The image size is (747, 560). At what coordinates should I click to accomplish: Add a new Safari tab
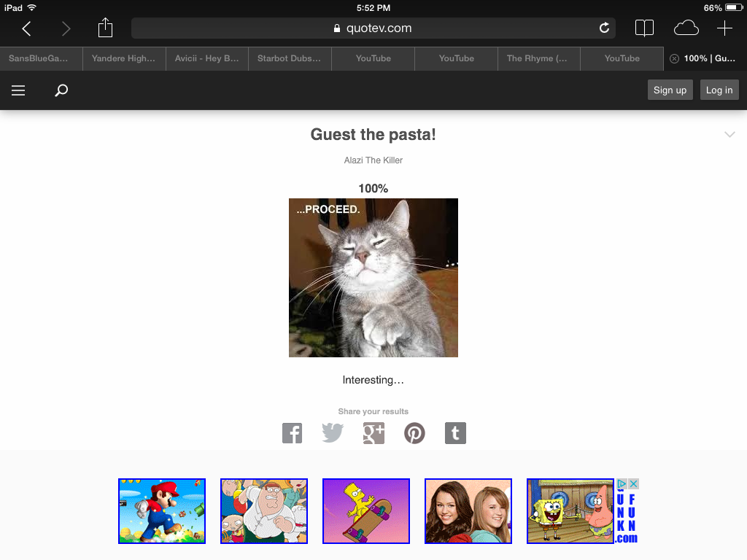(x=724, y=28)
